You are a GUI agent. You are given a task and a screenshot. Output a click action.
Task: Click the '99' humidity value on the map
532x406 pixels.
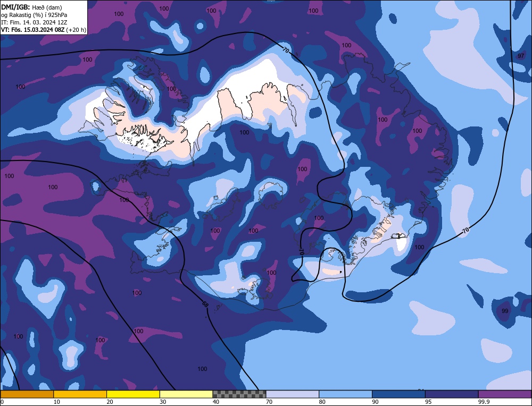tap(505, 311)
